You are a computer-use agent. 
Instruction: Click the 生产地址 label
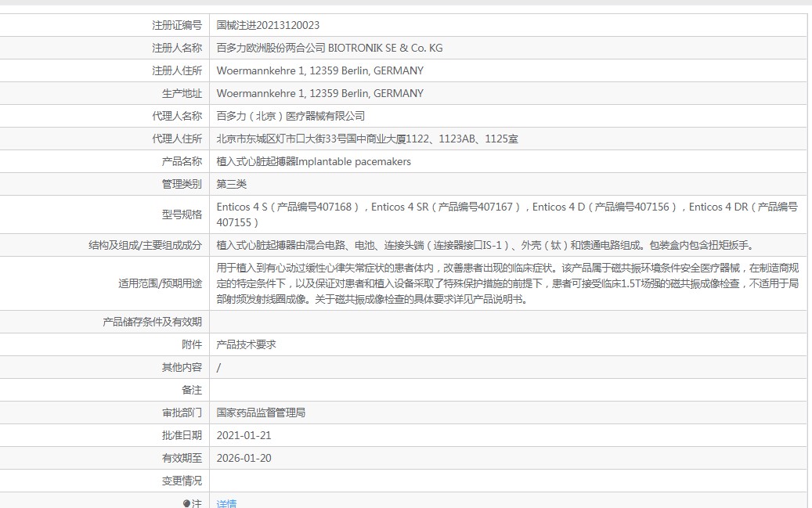[182, 94]
